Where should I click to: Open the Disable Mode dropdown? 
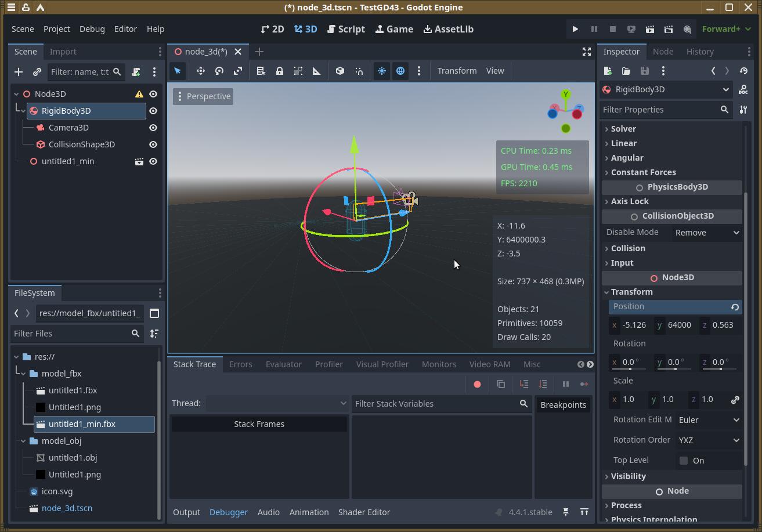[707, 233]
